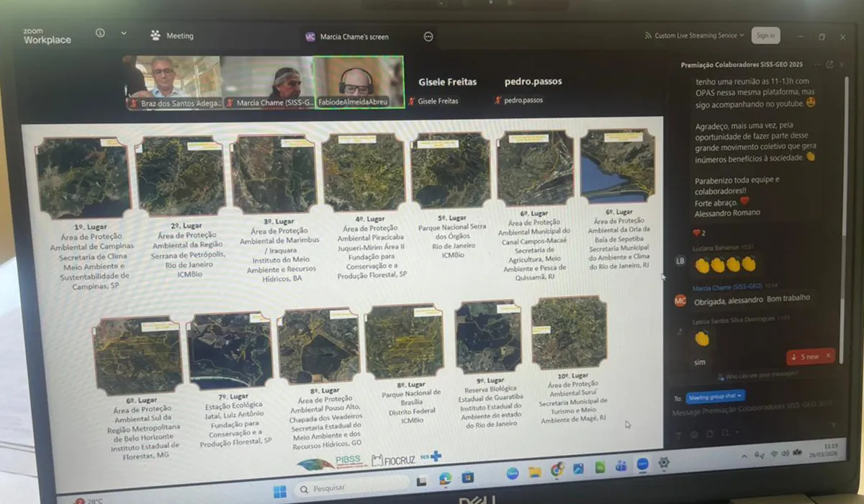Open the emoji picker in chat toolbar

click(x=695, y=434)
